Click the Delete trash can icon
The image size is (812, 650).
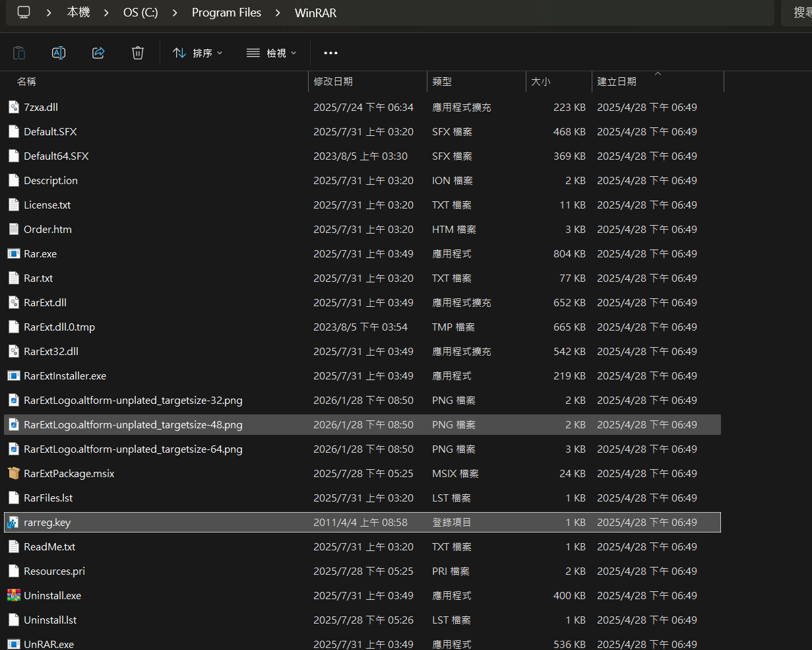point(137,53)
